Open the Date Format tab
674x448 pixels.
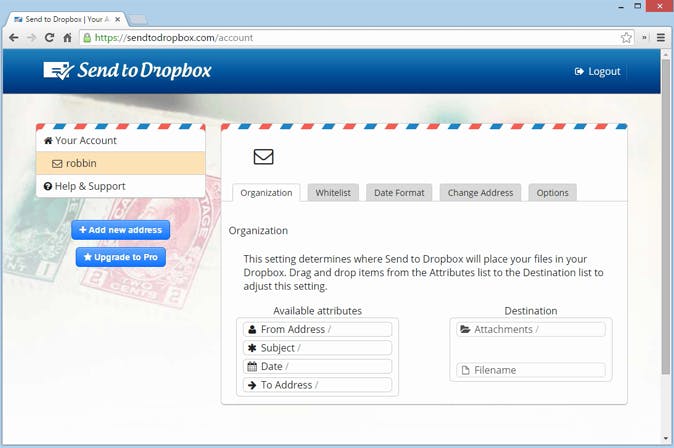click(x=399, y=193)
